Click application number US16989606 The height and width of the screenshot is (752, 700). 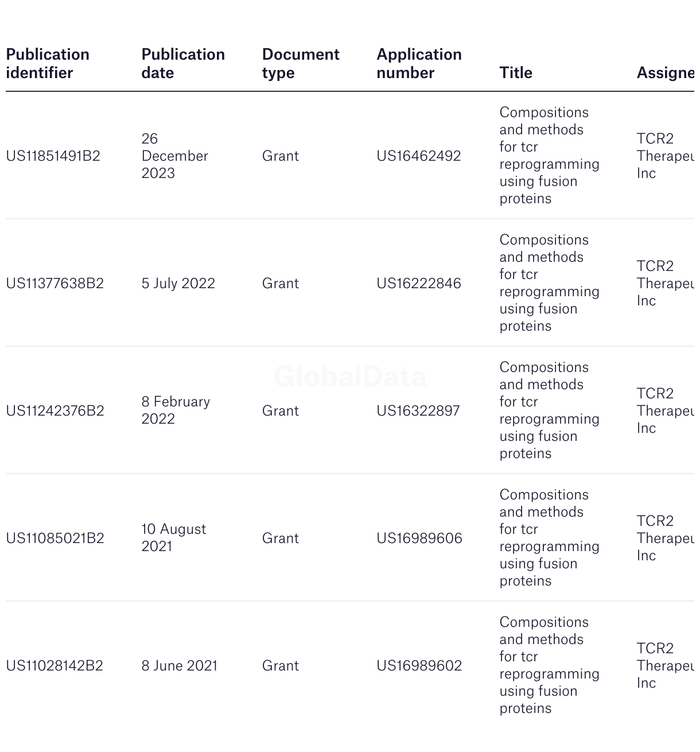tap(419, 538)
